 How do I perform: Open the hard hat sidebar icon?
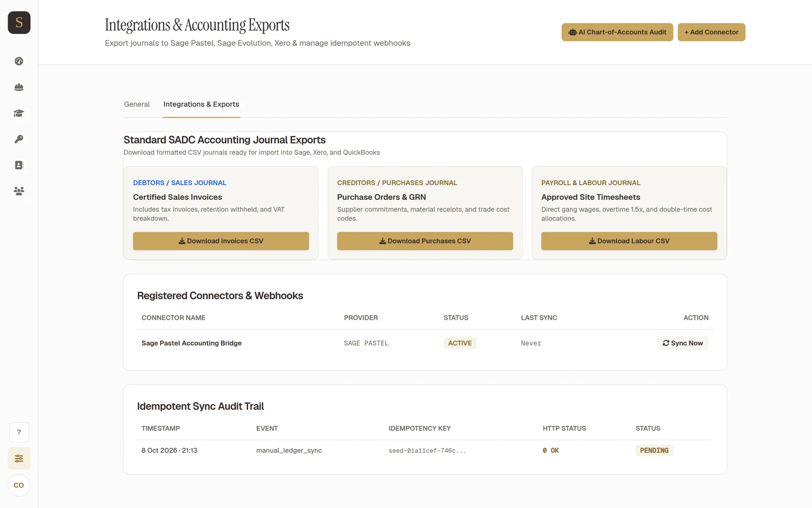pos(19,87)
